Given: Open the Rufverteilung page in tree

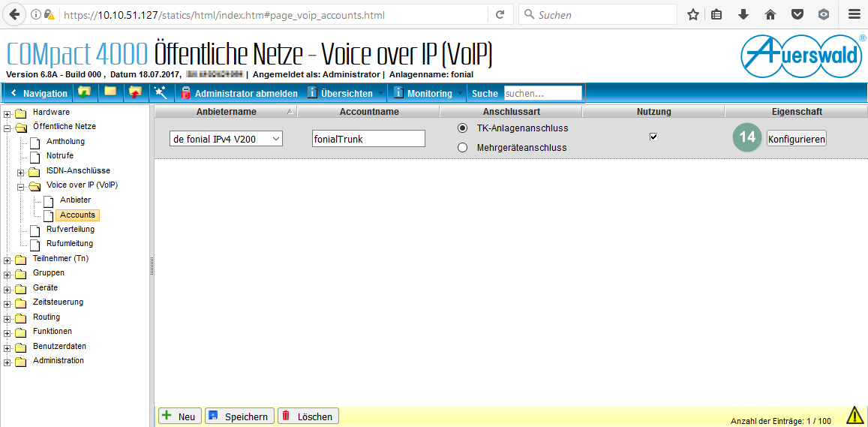Looking at the screenshot, I should [x=71, y=229].
